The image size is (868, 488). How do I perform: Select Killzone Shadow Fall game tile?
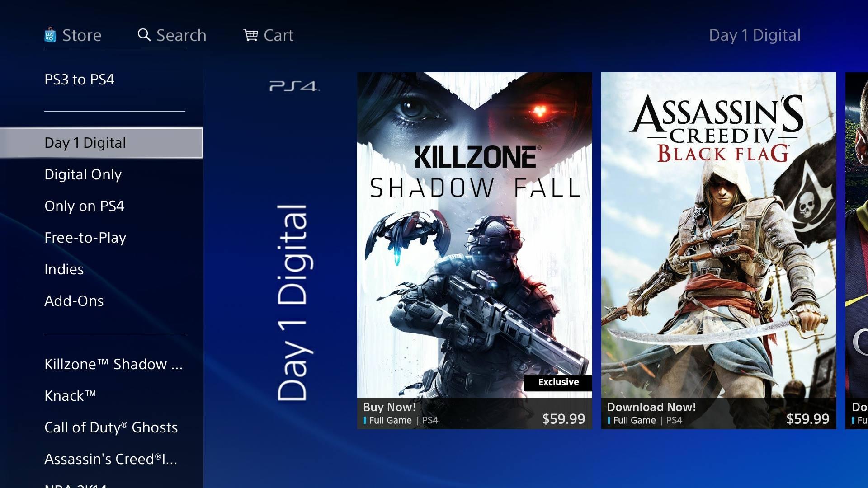(x=475, y=250)
